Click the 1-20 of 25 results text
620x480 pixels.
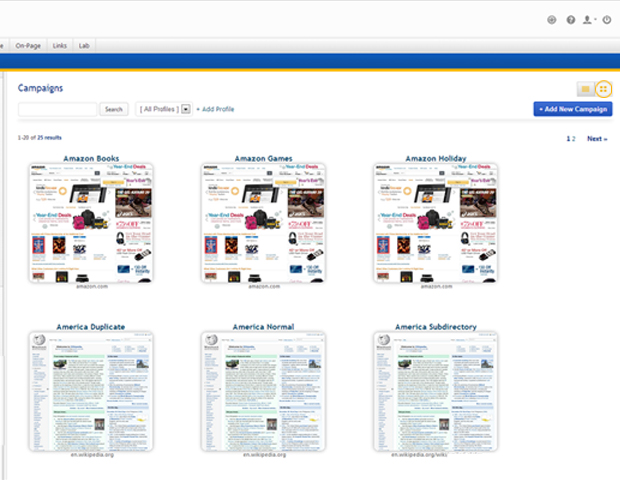pos(40,138)
